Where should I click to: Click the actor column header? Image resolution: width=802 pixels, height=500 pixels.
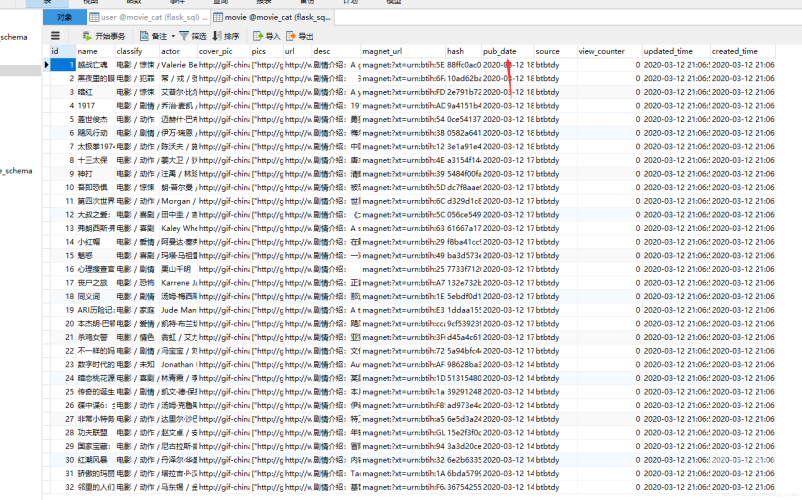pos(179,51)
